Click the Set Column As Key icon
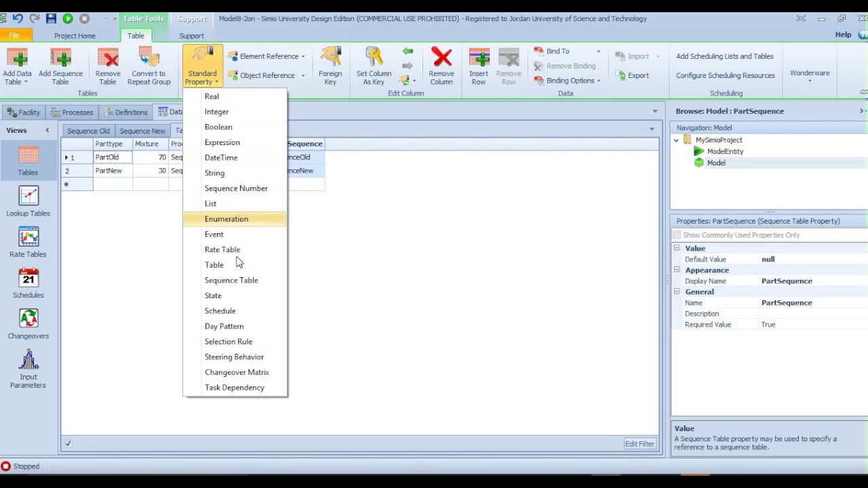 pyautogui.click(x=374, y=66)
